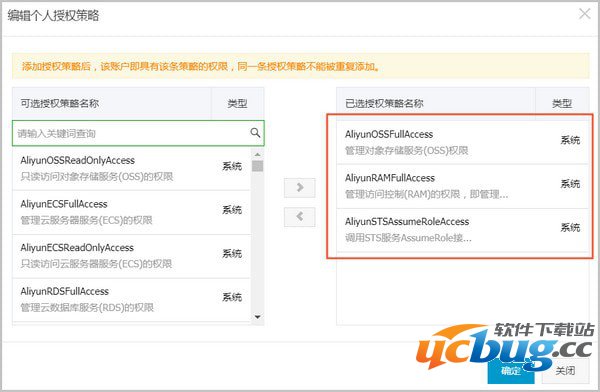
Task: Click 类型 header in the available list
Action: [237, 103]
